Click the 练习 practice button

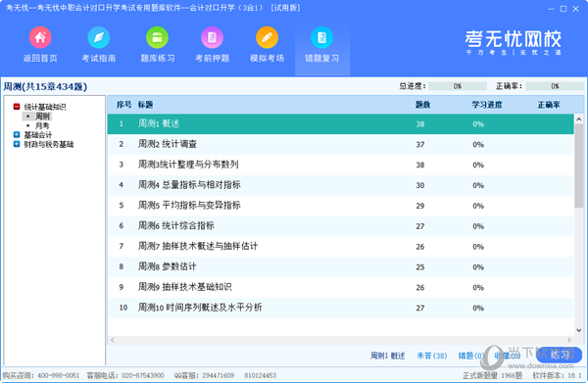[560, 355]
